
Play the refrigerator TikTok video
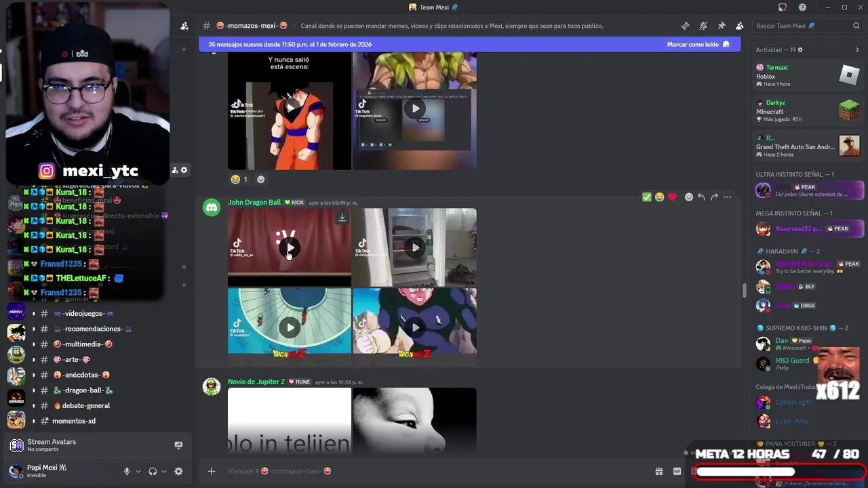[415, 247]
